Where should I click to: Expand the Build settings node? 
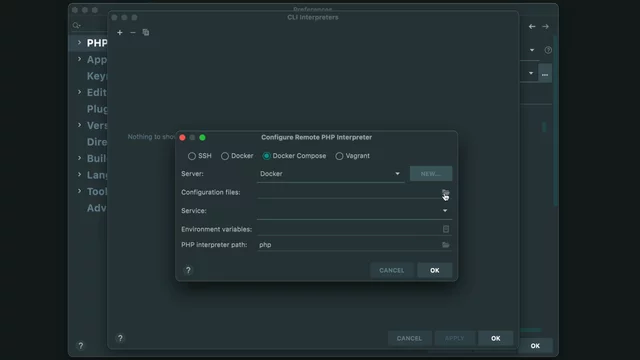[x=79, y=158]
